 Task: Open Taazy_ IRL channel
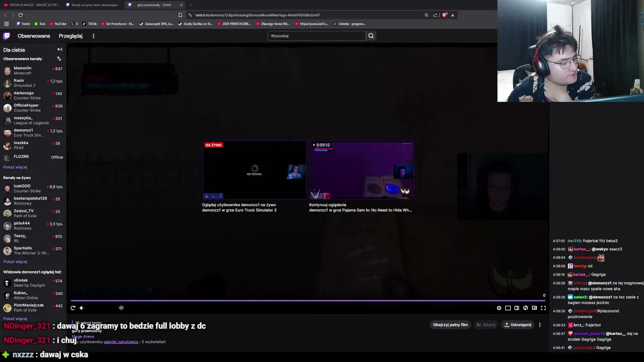[x=33, y=238]
